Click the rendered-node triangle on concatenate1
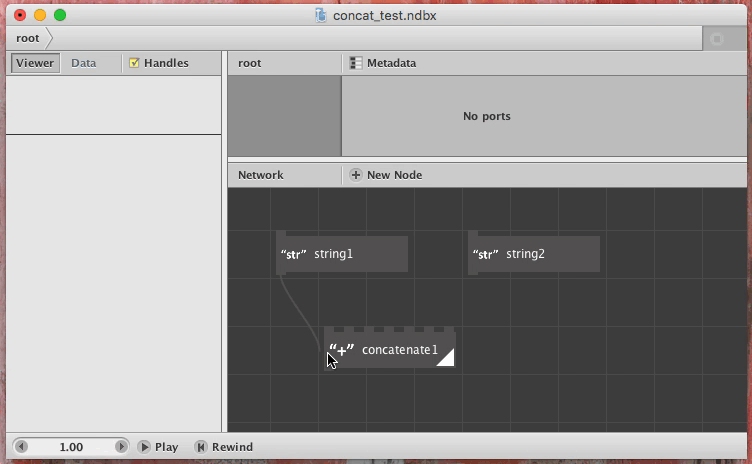 (x=447, y=359)
